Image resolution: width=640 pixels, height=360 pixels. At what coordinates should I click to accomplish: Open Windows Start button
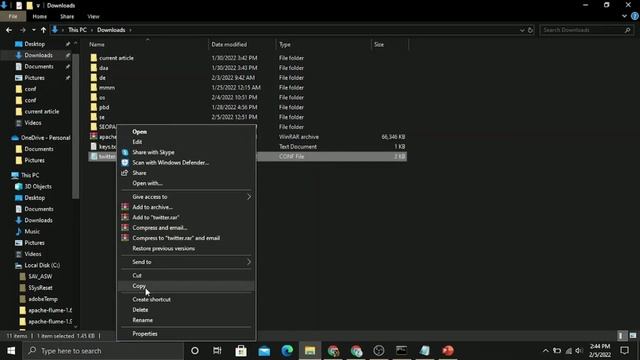point(11,351)
